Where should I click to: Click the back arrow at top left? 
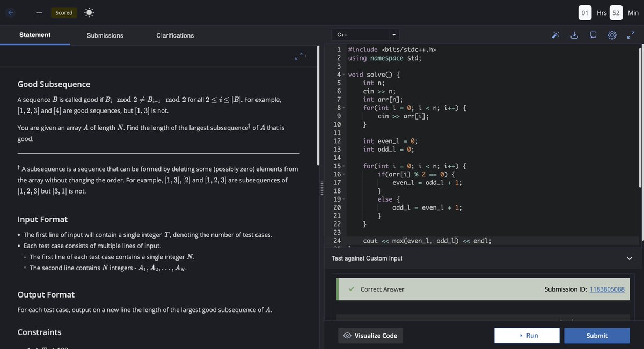point(9,12)
